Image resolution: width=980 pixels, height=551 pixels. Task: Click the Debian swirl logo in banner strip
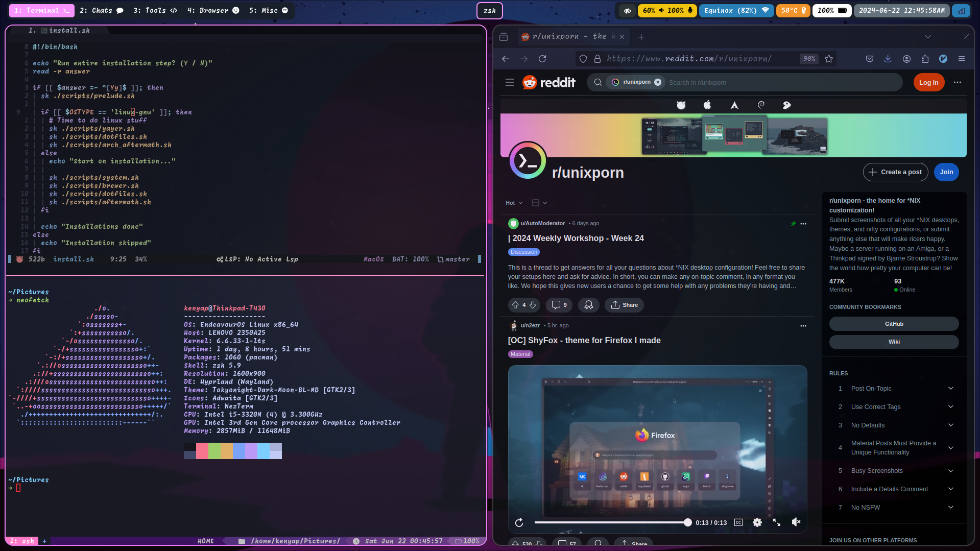click(x=761, y=105)
